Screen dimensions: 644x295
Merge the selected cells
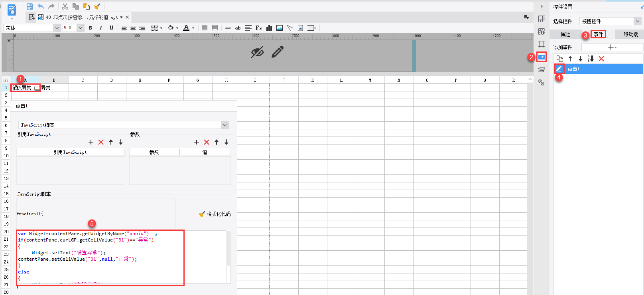tap(205, 28)
